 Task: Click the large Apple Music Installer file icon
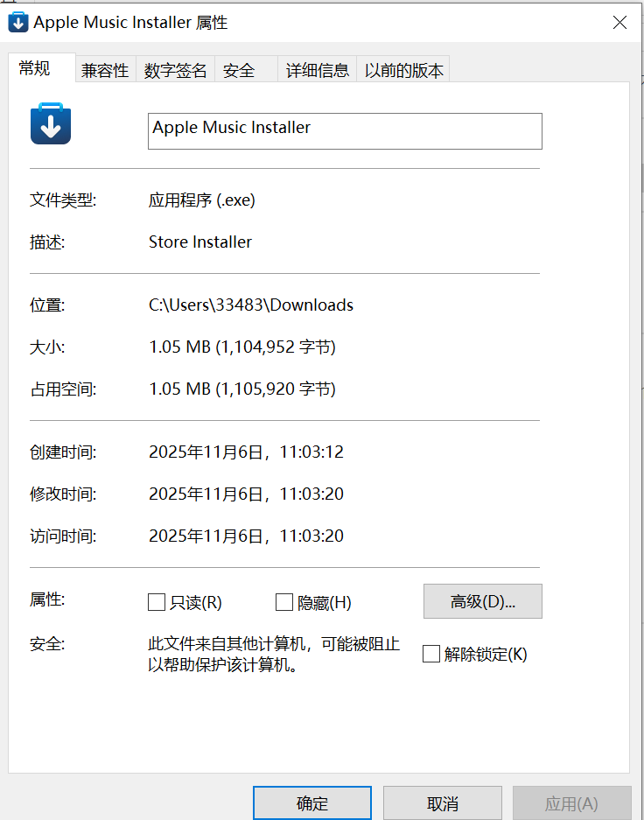51,124
